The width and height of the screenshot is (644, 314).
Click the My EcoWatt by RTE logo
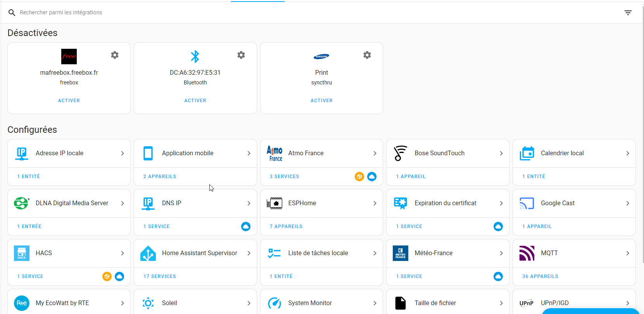(x=22, y=303)
